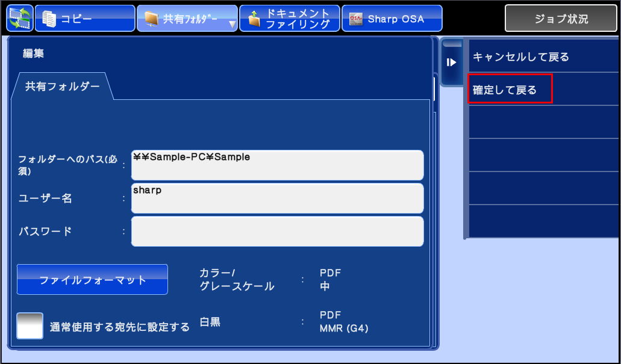Click the 白黒 PDF MMR (G4) format value
The width and height of the screenshot is (621, 364).
point(343,322)
